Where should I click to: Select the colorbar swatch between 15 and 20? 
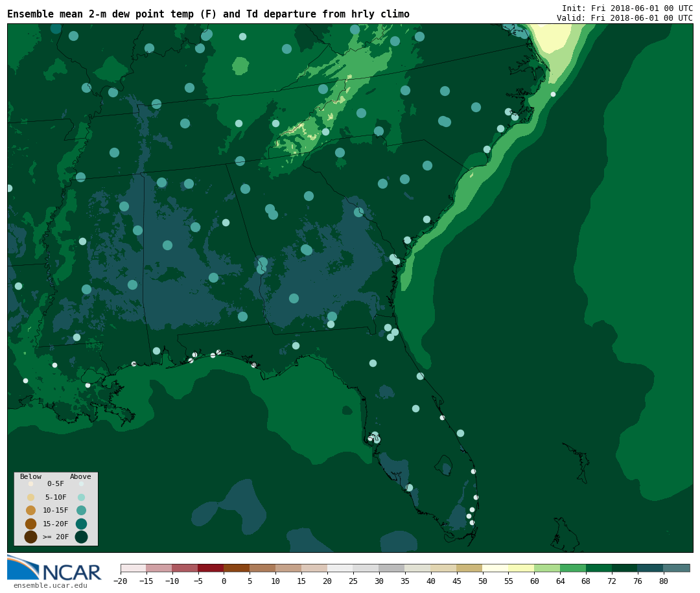click(x=314, y=568)
